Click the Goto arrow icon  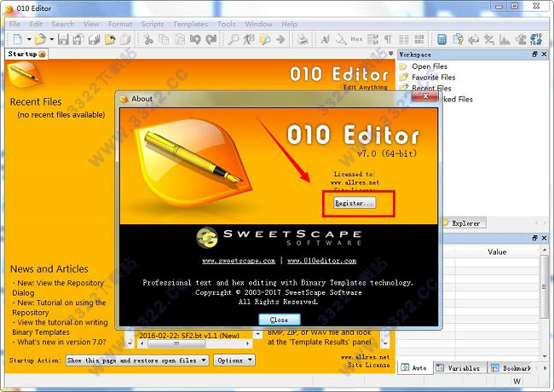280,39
